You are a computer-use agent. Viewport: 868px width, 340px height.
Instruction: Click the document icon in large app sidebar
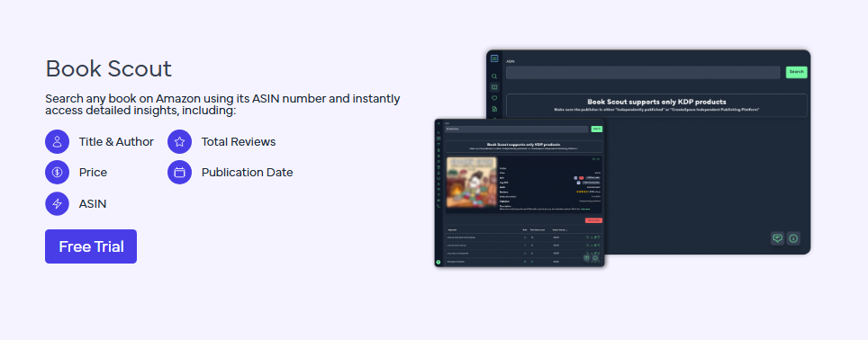click(x=494, y=109)
